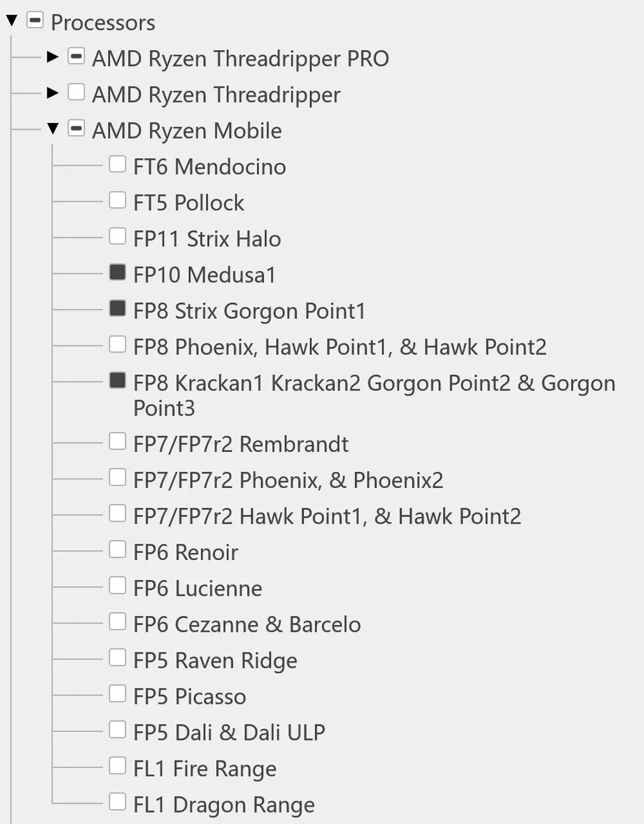The image size is (644, 824).
Task: Toggle the FP5 Raven Ridge checkbox
Action: pyautogui.click(x=117, y=657)
